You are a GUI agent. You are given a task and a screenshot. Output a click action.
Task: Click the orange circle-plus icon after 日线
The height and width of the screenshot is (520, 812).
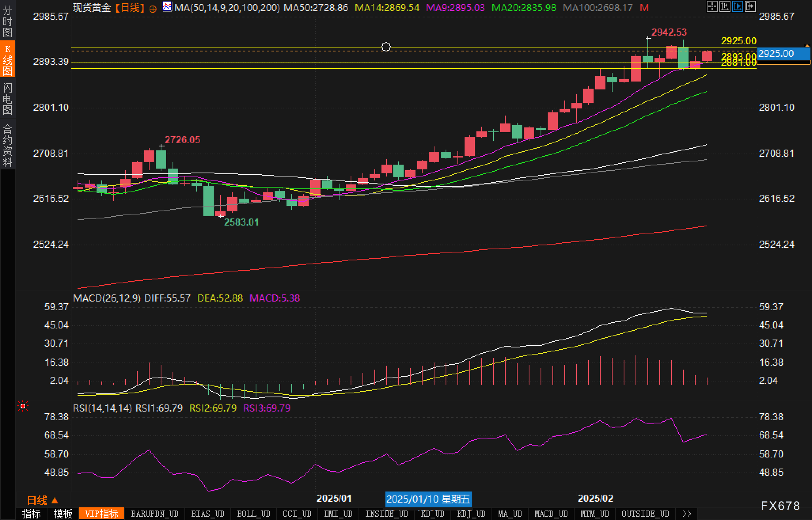(x=153, y=8)
